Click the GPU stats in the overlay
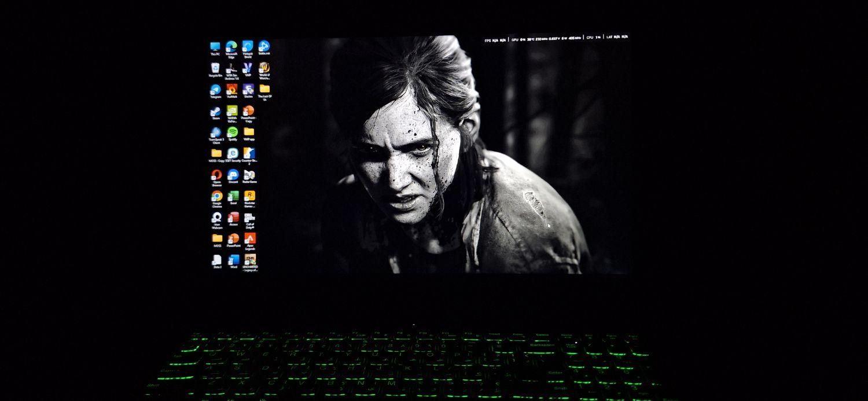The image size is (868, 401). click(x=546, y=39)
